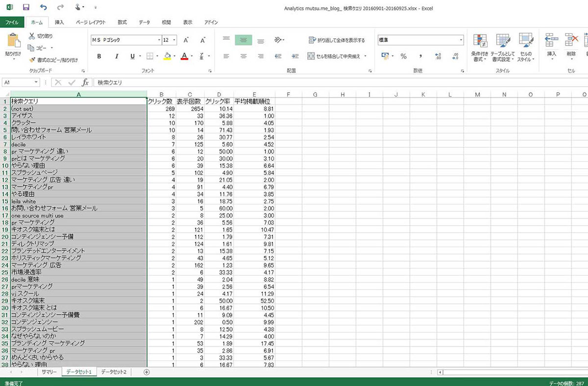The height and width of the screenshot is (386, 588).
Task: Click cell containing アイザス
Action: pos(78,115)
